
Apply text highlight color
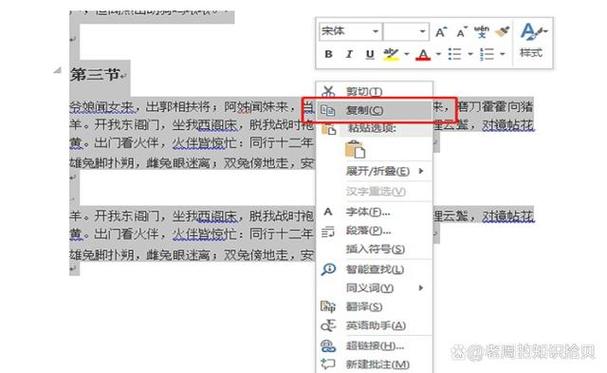[391, 54]
